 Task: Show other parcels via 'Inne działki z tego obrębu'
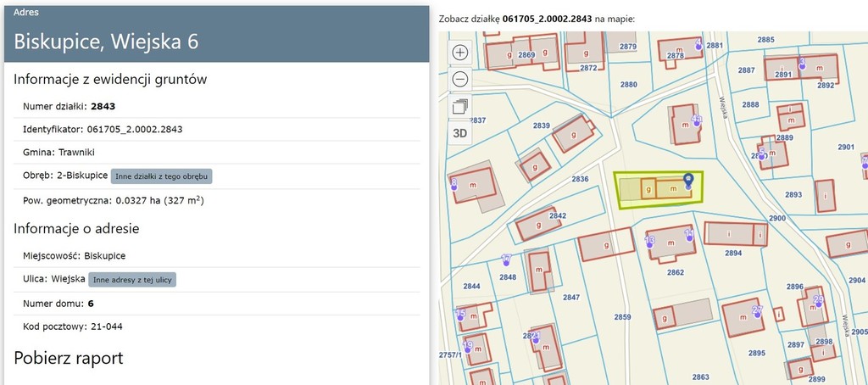click(x=161, y=176)
